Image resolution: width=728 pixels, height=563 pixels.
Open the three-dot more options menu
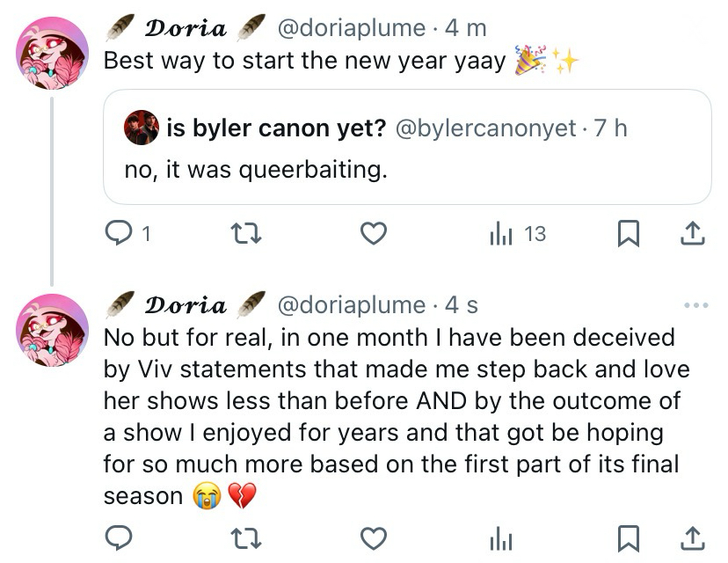click(x=695, y=305)
